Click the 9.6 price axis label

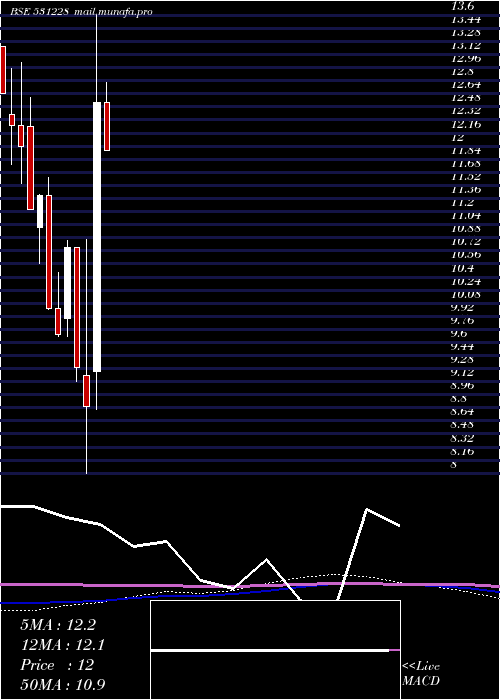(459, 333)
